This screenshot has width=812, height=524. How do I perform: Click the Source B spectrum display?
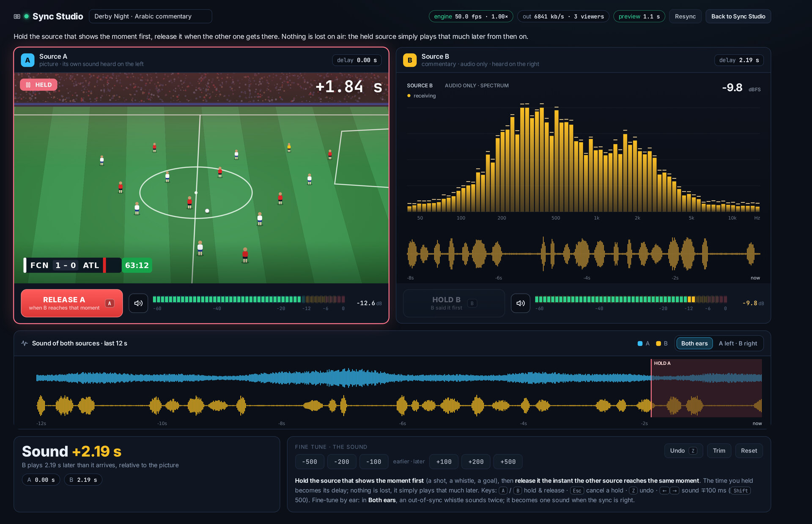583,158
